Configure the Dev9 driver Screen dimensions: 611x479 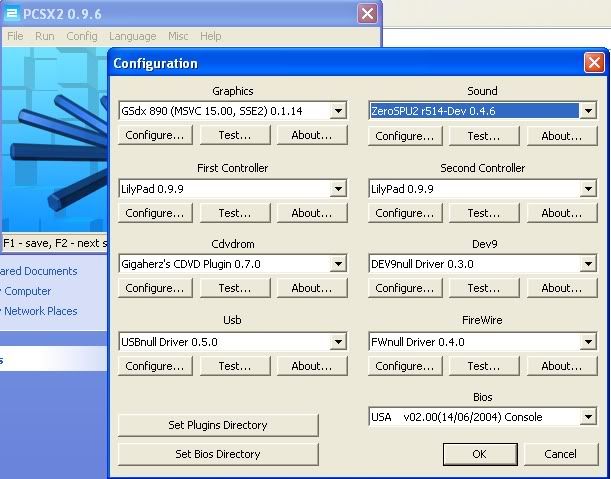pyautogui.click(x=405, y=288)
